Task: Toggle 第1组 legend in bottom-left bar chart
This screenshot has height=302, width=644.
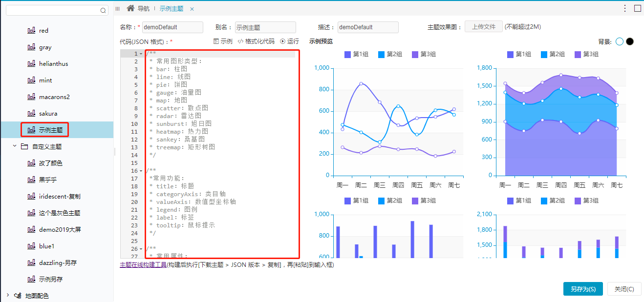Action: (x=356, y=201)
